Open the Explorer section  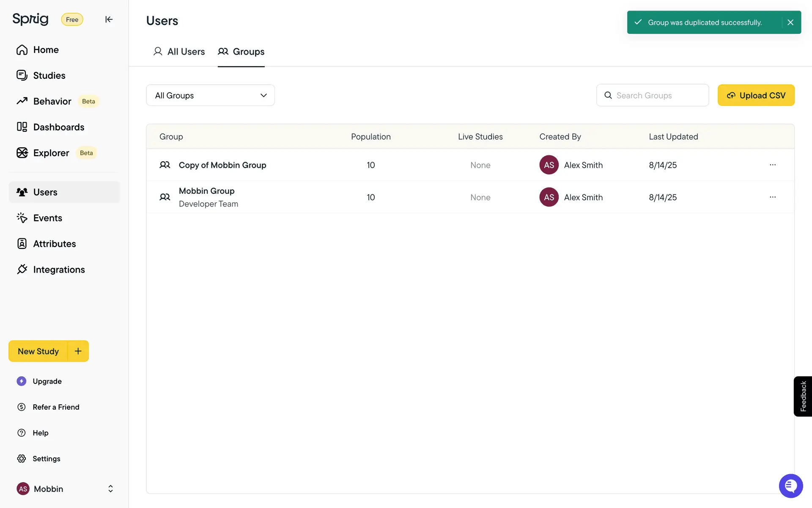click(51, 153)
